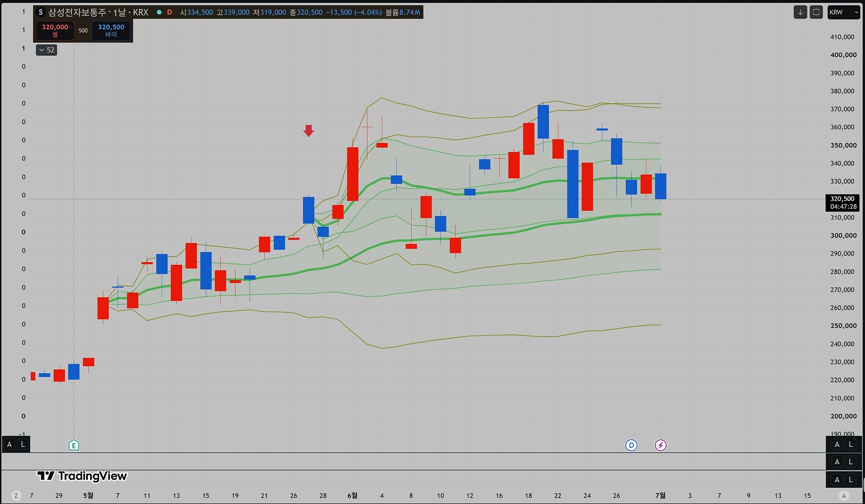
Task: Toggle log L on middle pane scale
Action: (x=851, y=462)
